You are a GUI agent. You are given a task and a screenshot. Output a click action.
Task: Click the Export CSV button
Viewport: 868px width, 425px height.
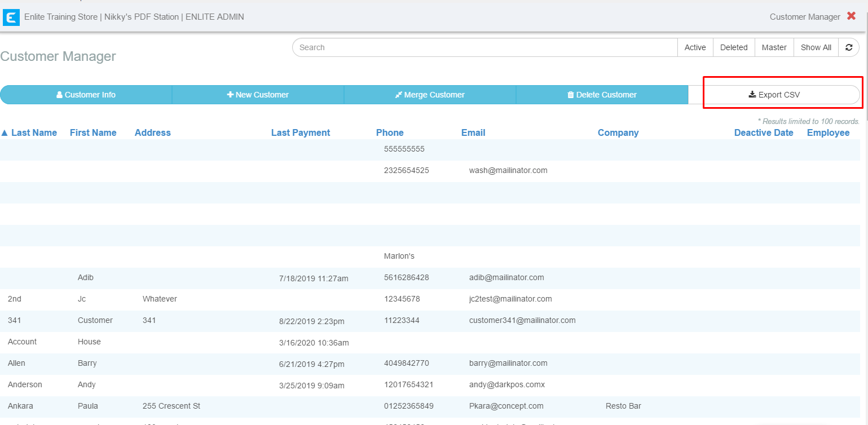click(774, 95)
